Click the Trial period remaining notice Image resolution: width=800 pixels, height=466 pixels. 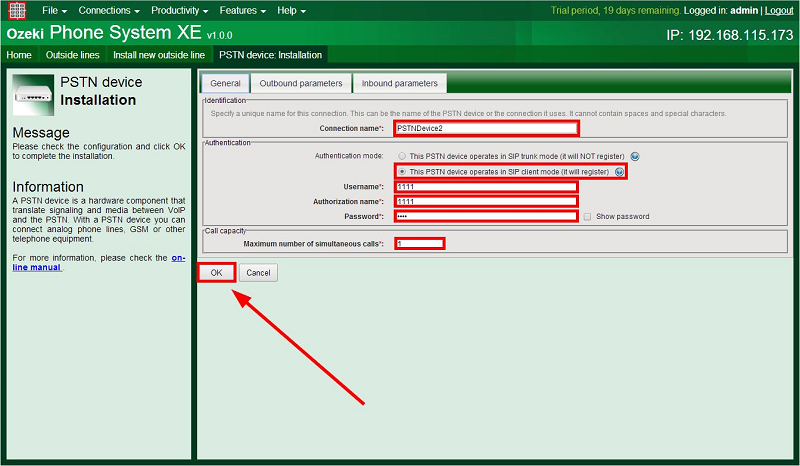[615, 10]
